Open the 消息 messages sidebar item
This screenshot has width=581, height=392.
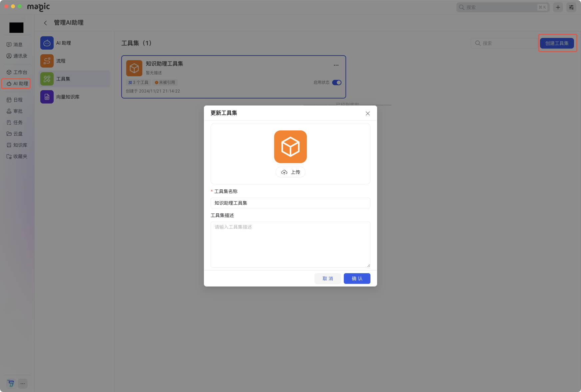15,45
